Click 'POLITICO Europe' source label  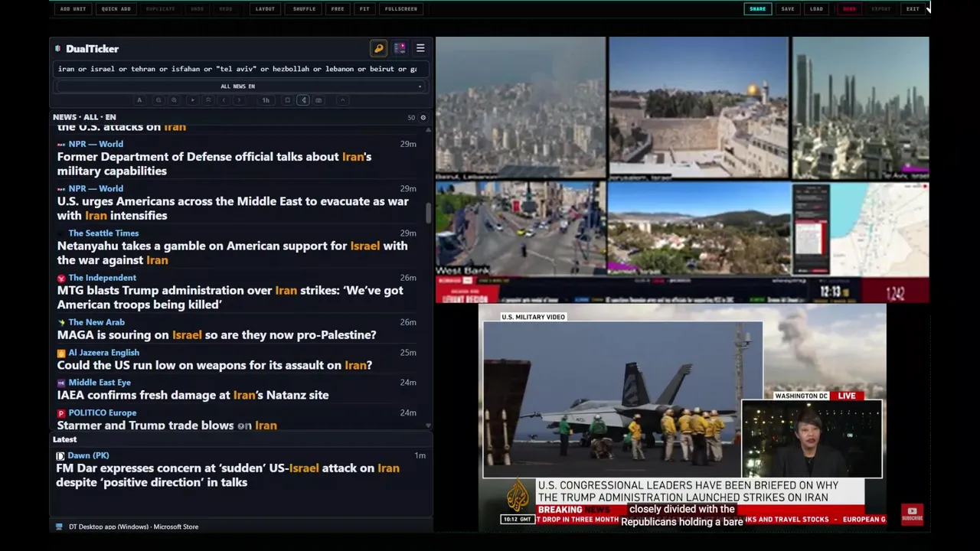tap(102, 413)
